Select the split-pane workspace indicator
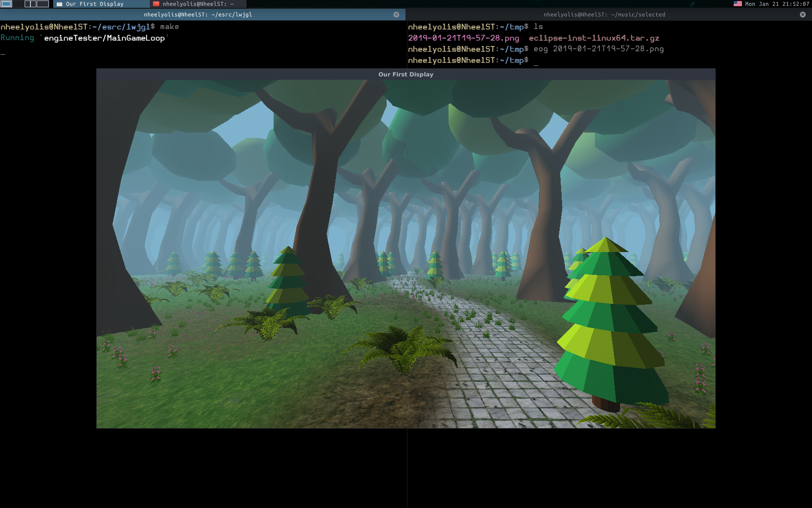The image size is (812, 508). 30,4
